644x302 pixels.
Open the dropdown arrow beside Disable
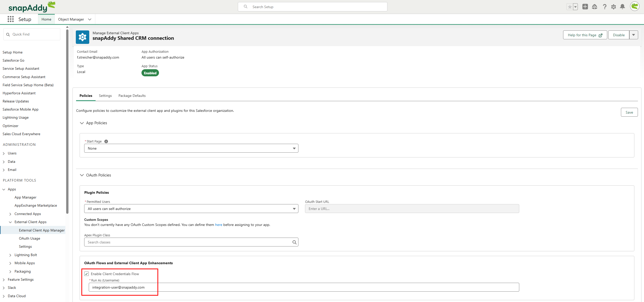pos(634,35)
